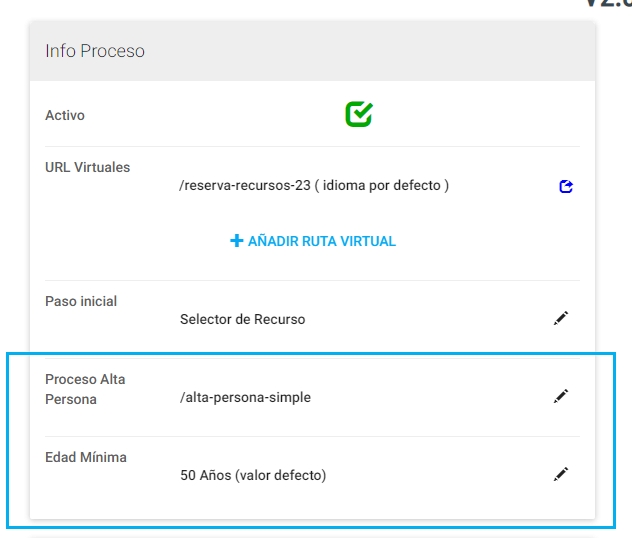Click the /alta-persona-simple path value
Viewport: 632px width, 538px height.
coord(245,397)
